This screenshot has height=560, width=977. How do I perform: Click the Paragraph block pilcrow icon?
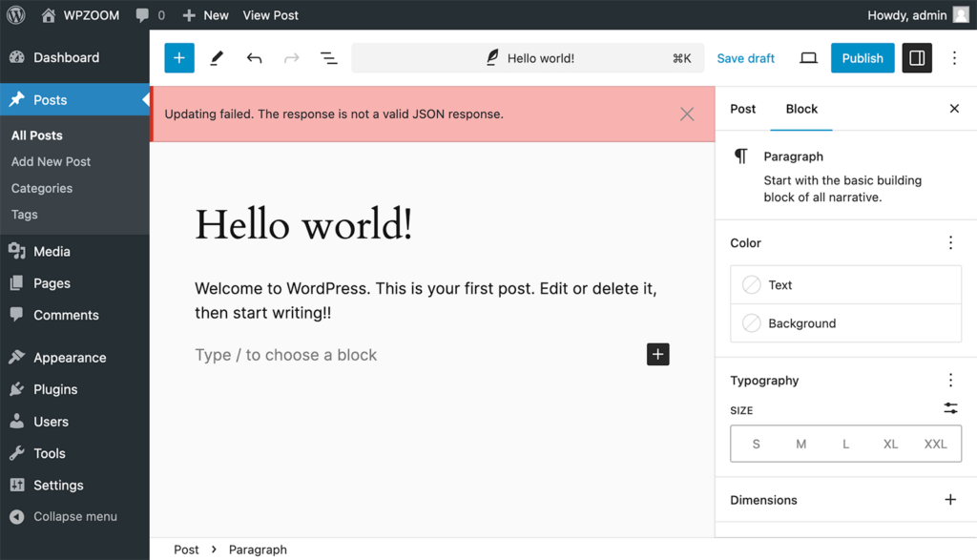(x=740, y=156)
